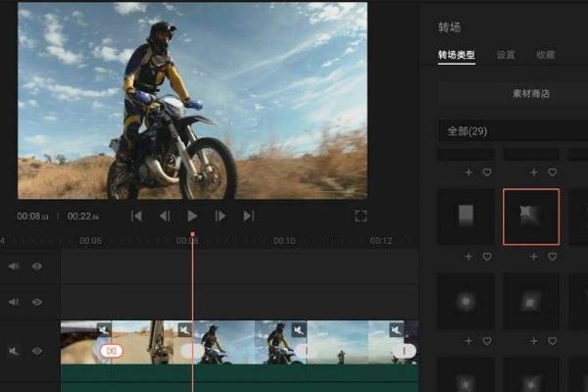Favorite the circular iris transition heart

pyautogui.click(x=487, y=341)
